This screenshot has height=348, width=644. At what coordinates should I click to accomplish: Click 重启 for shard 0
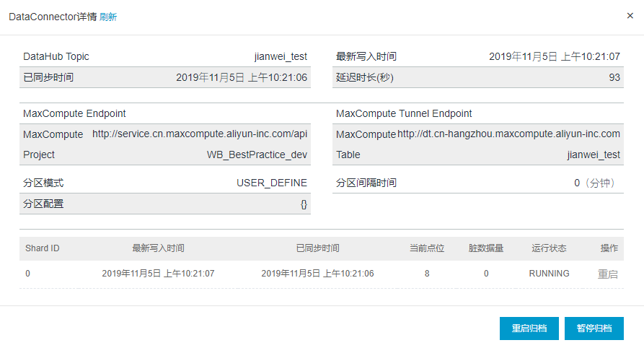tap(607, 274)
